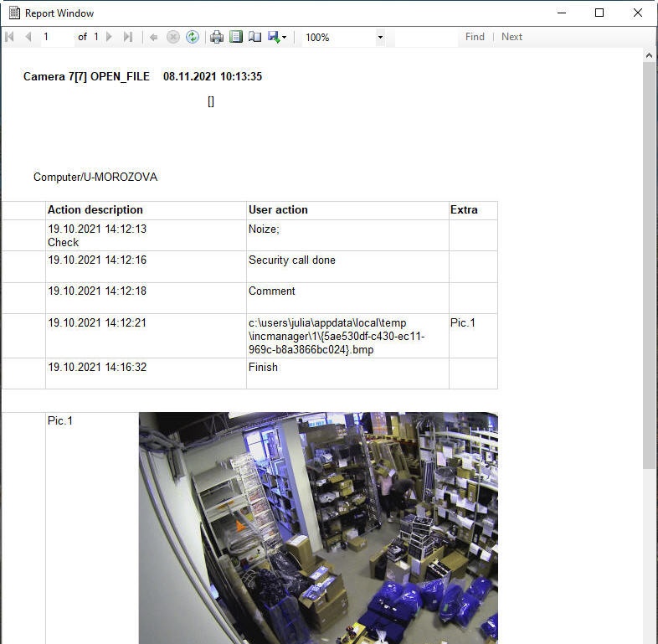Viewport: 658px width, 644px height.
Task: Jump to the last report page
Action: pos(128,37)
